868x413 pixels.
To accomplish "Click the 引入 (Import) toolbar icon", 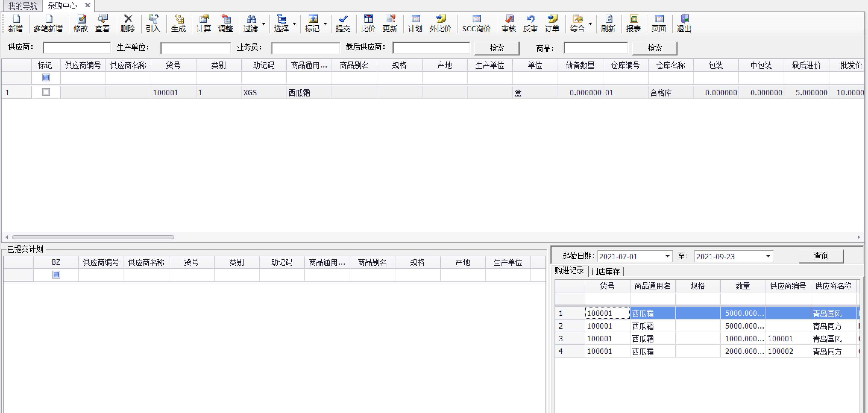I will [x=153, y=23].
